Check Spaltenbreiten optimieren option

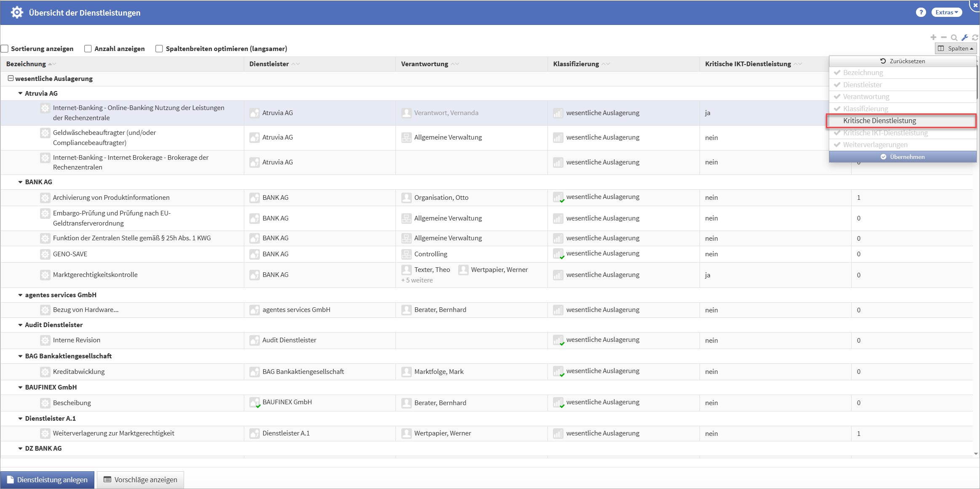159,49
